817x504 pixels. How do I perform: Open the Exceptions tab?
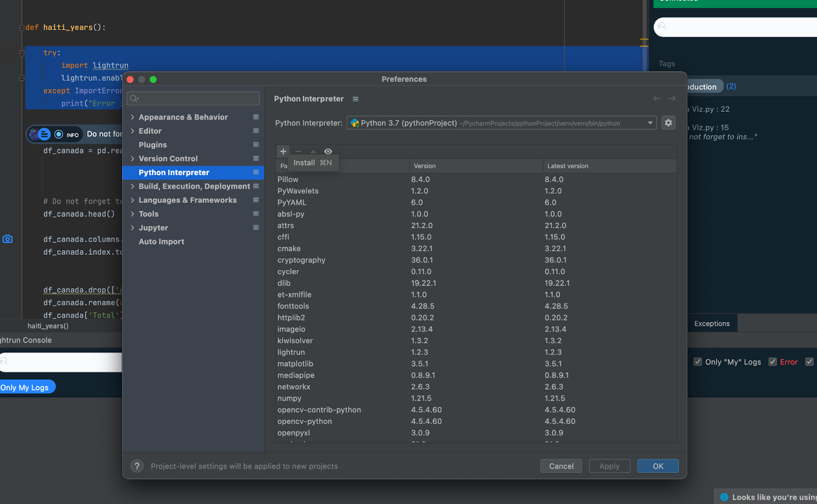(712, 323)
